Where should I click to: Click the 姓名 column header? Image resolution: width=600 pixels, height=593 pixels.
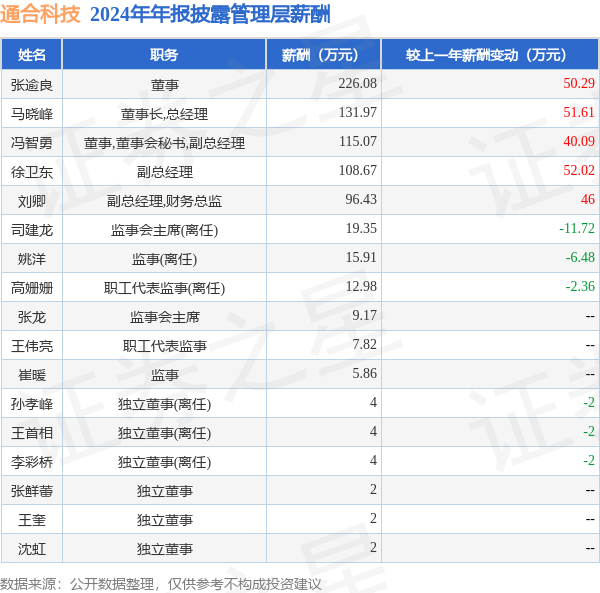click(31, 55)
